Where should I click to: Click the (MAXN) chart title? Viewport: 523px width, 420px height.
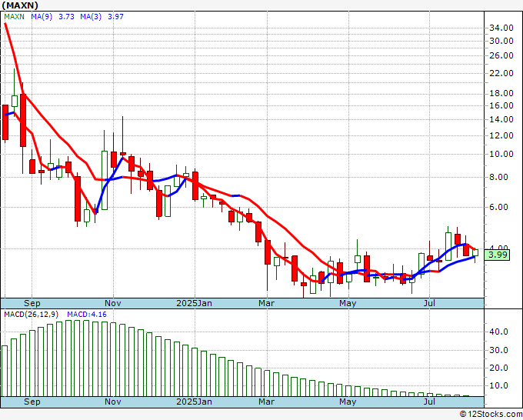(x=20, y=5)
